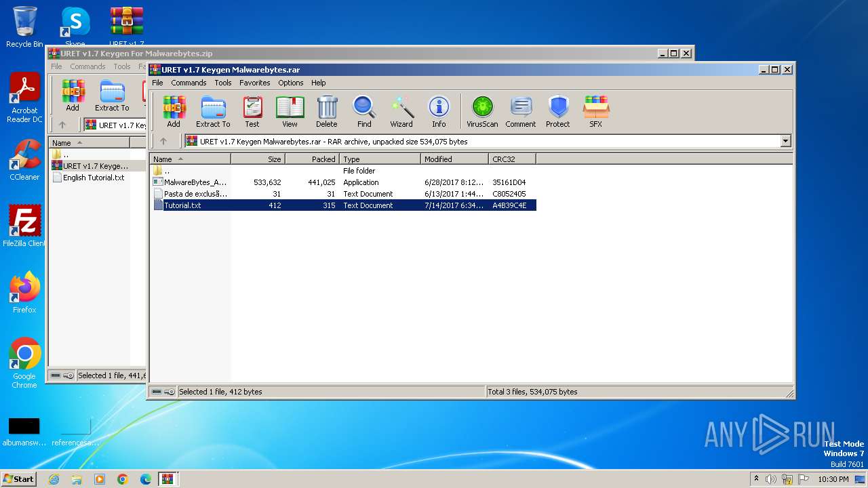Viewport: 868px width, 488px height.
Task: Go up one folder in RAR window
Action: click(163, 142)
